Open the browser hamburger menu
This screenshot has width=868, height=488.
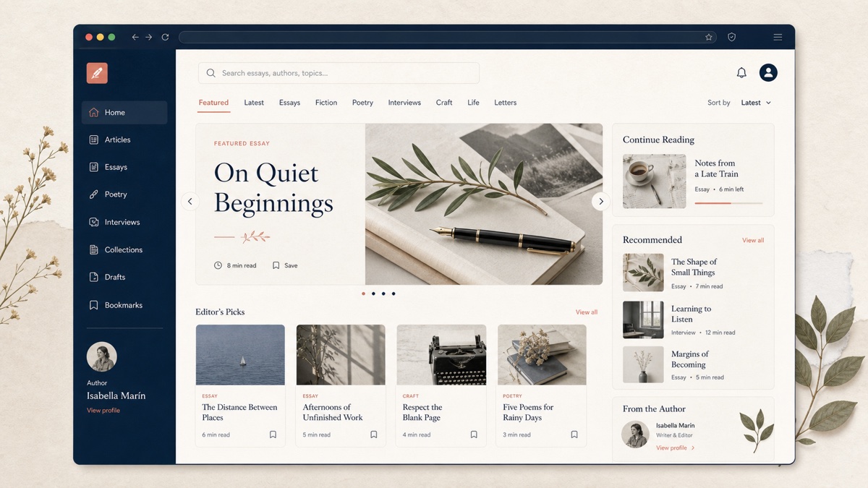(x=778, y=37)
